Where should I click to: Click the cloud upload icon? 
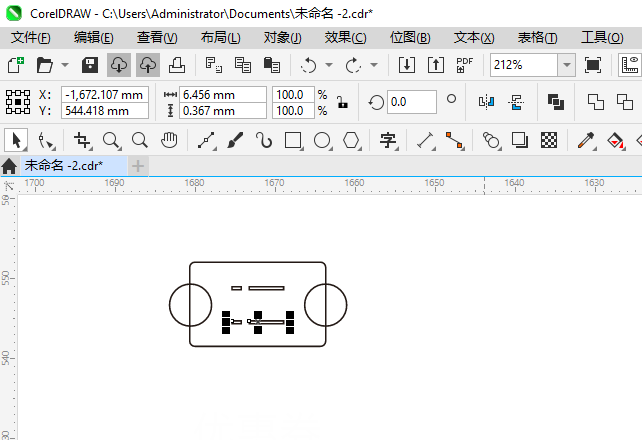(148, 65)
